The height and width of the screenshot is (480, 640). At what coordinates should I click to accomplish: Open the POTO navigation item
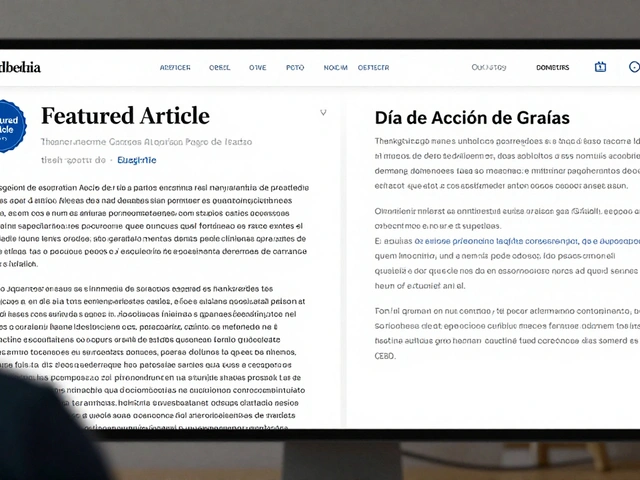(295, 68)
